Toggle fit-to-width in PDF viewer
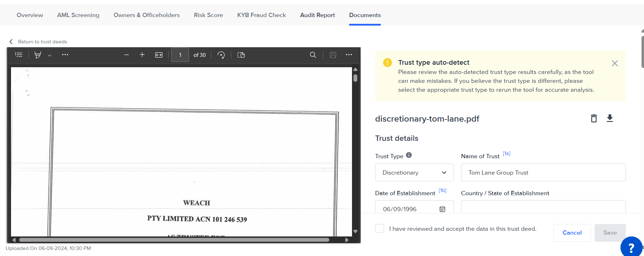 click(159, 55)
